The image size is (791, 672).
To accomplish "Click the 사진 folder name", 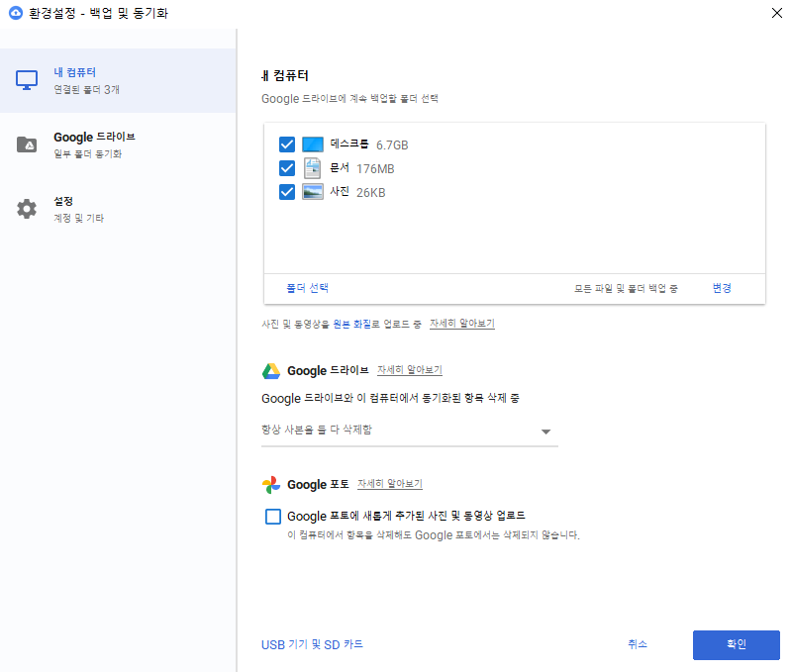I will coord(339,191).
